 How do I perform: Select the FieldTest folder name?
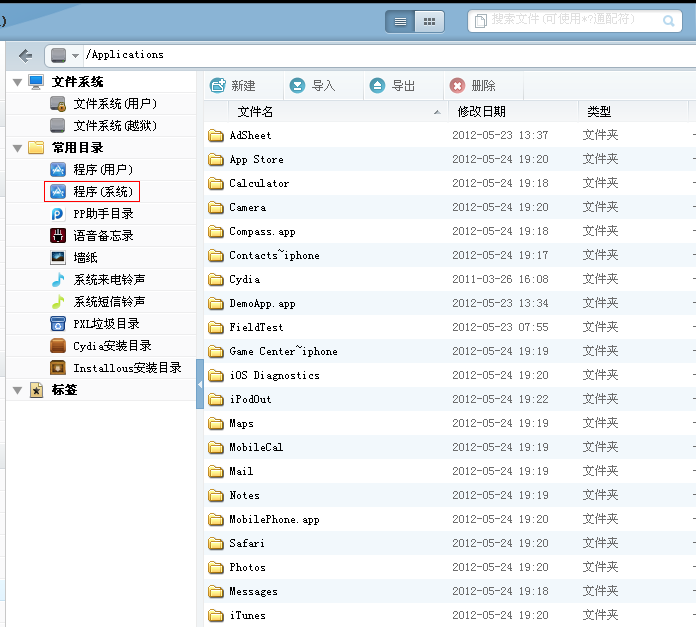[256, 327]
